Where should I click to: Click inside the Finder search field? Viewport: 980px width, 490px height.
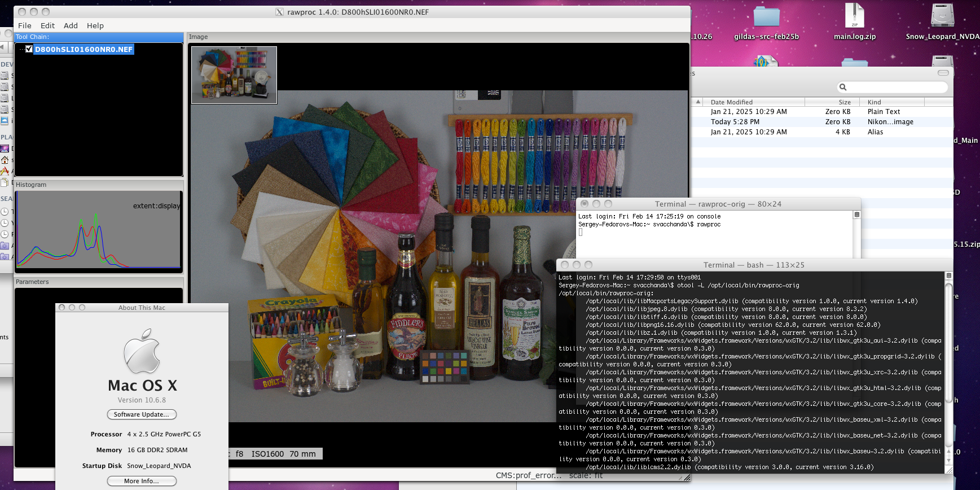893,87
